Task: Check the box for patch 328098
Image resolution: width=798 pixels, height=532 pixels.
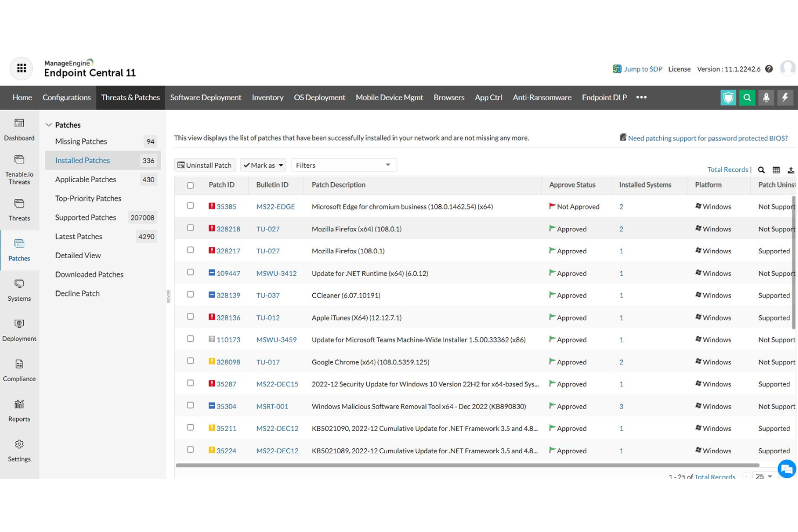Action: [190, 361]
